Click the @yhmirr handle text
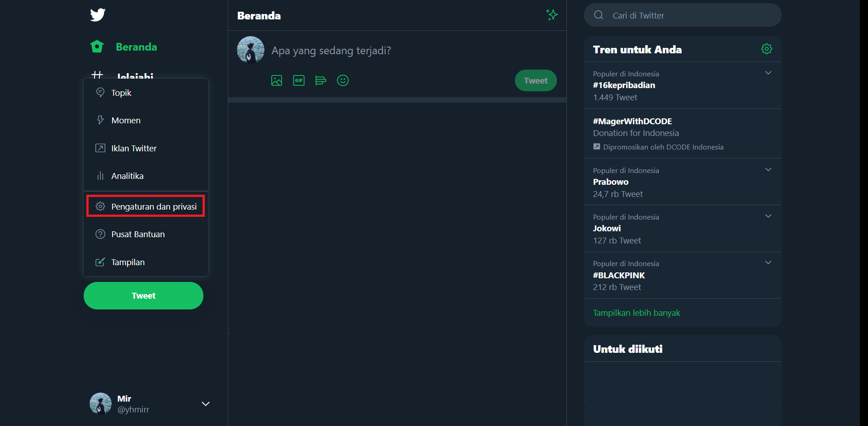Image resolution: width=868 pixels, height=426 pixels. [x=133, y=409]
